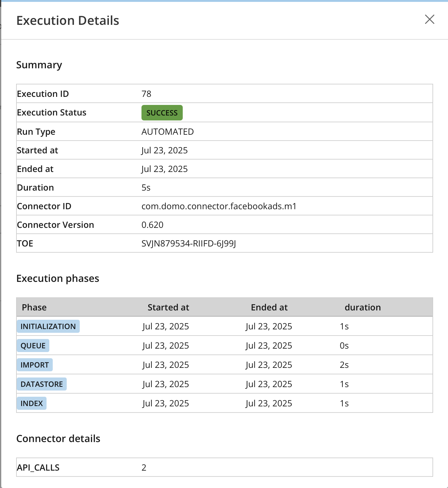The width and height of the screenshot is (448, 488).
Task: Click the Connector ID value com.domo.connector.facebookads.m1
Action: coord(219,206)
